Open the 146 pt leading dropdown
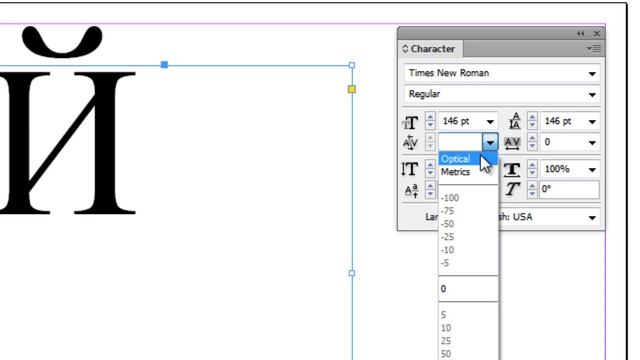 click(x=592, y=122)
